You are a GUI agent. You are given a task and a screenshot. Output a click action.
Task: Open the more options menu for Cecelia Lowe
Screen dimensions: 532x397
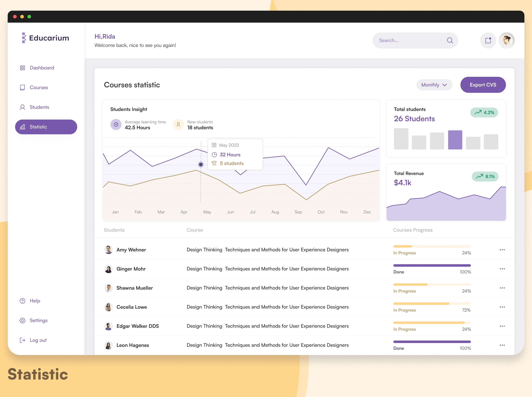coord(502,307)
